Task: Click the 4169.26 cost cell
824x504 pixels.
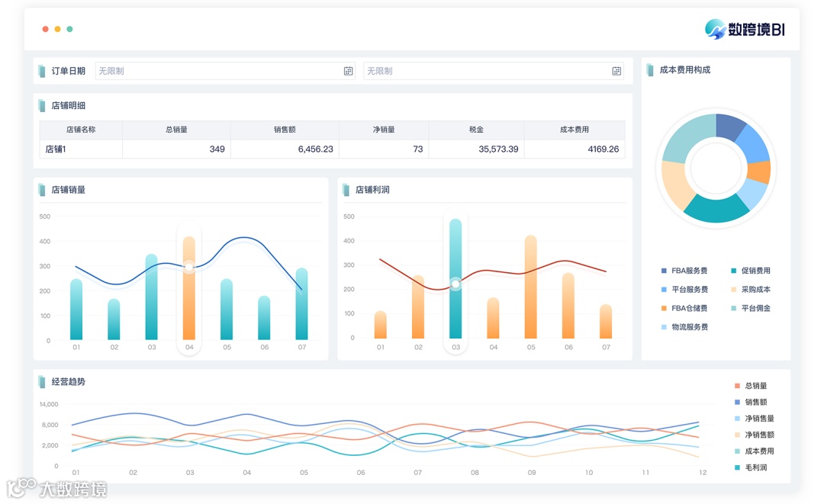Action: point(575,149)
